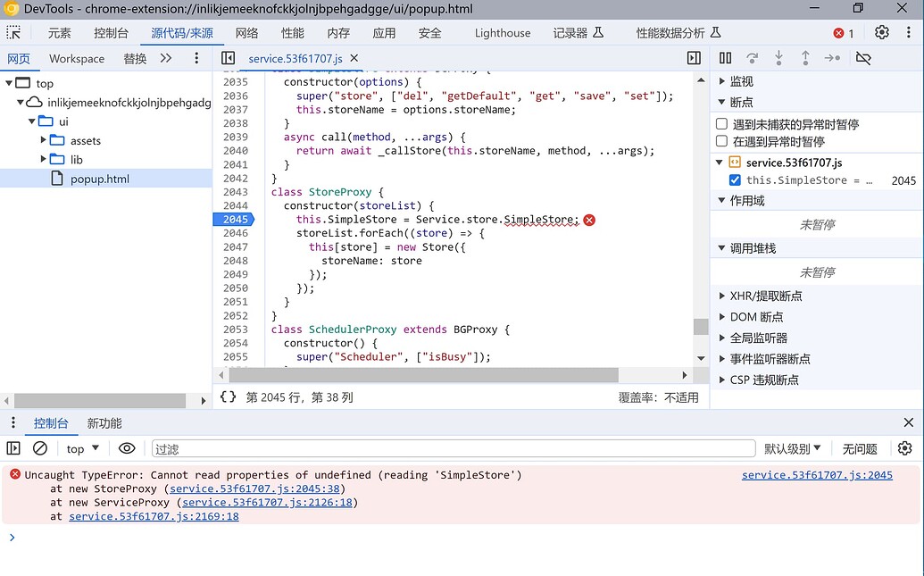Click the popup.html file icon in the tree
Viewport: 924px width, 576px height.
click(x=56, y=178)
